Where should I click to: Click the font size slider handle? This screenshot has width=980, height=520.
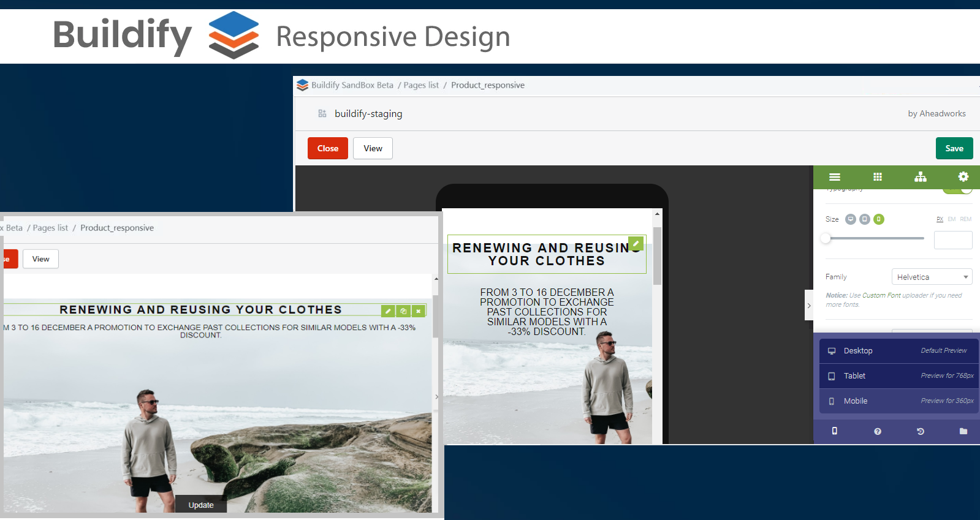826,238
